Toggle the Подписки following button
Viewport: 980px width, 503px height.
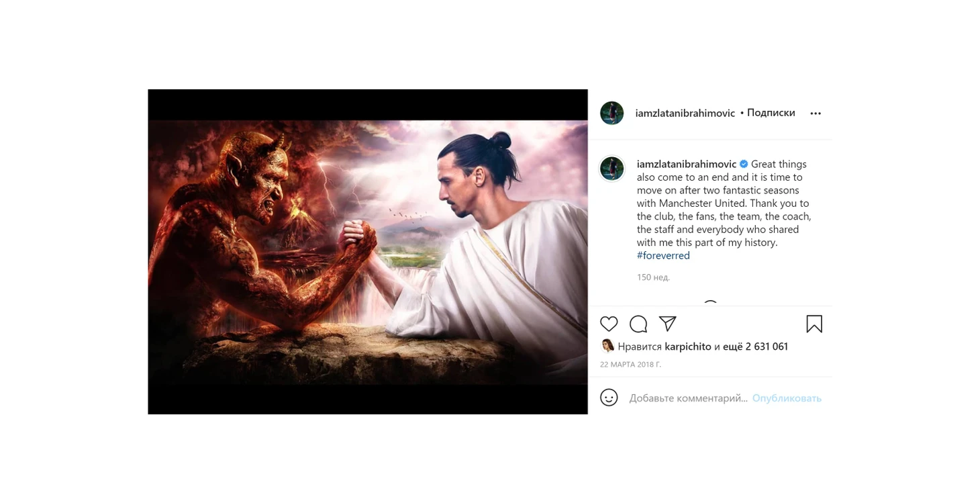(x=771, y=113)
